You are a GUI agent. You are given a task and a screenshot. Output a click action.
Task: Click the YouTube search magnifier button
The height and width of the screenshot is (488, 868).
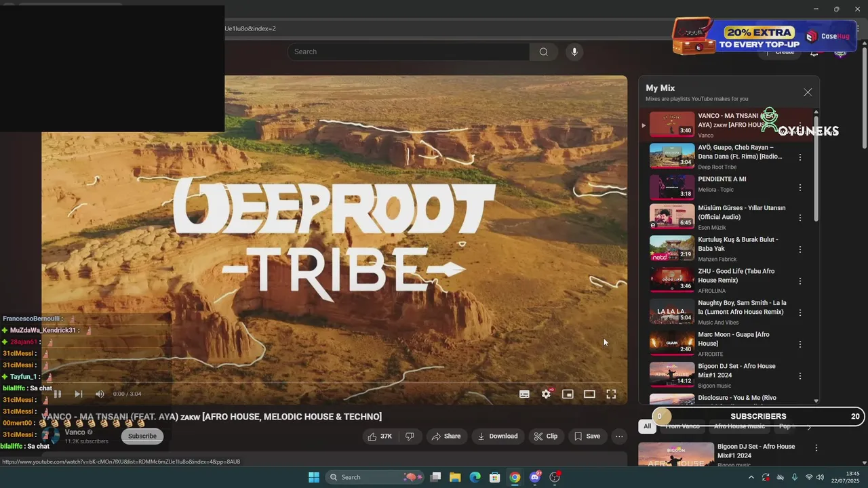point(543,52)
